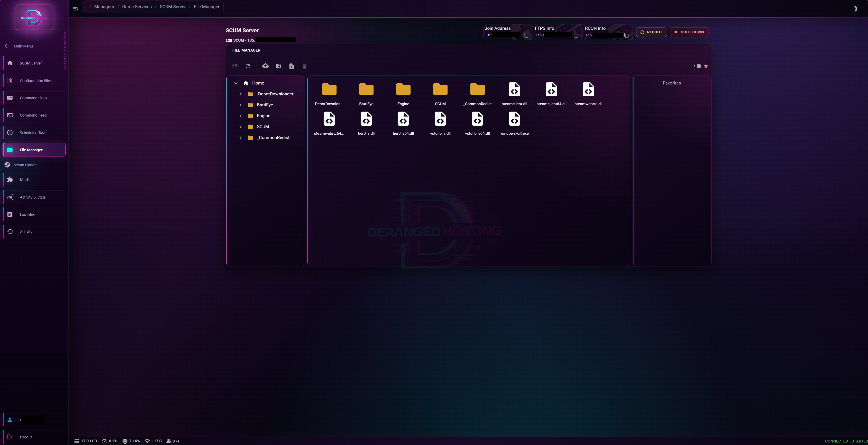Image resolution: width=868 pixels, height=445 pixels.
Task: Open _CommonRedist folder in grid
Action: tap(477, 93)
